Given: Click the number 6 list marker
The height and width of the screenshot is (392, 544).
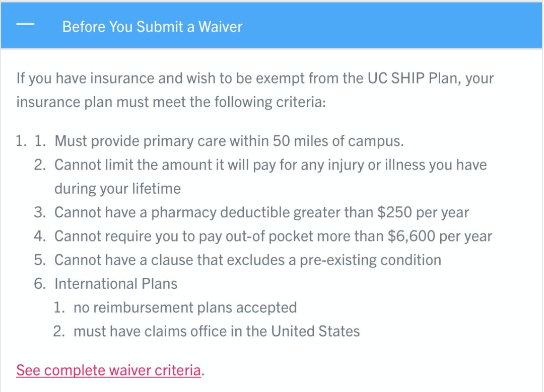Looking at the screenshot, I should coord(40,284).
